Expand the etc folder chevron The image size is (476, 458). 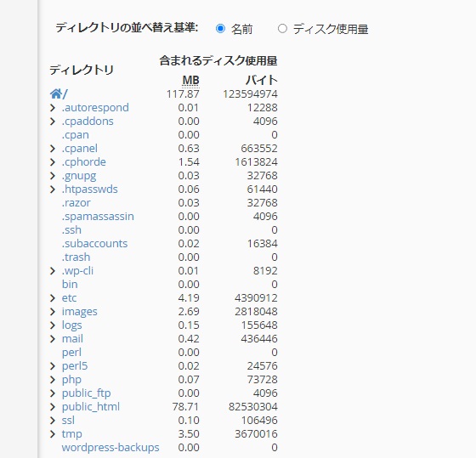point(53,298)
